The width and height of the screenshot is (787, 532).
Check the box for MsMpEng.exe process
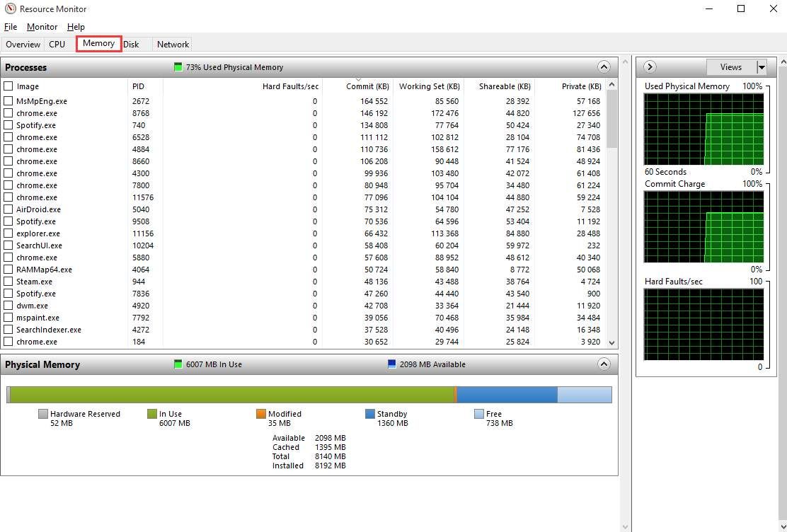(x=8, y=101)
